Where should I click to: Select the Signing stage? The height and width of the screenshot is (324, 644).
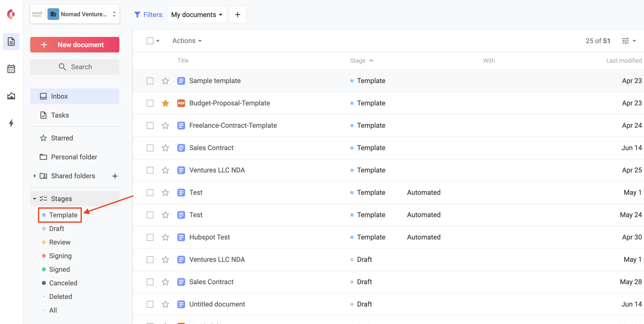tap(60, 256)
